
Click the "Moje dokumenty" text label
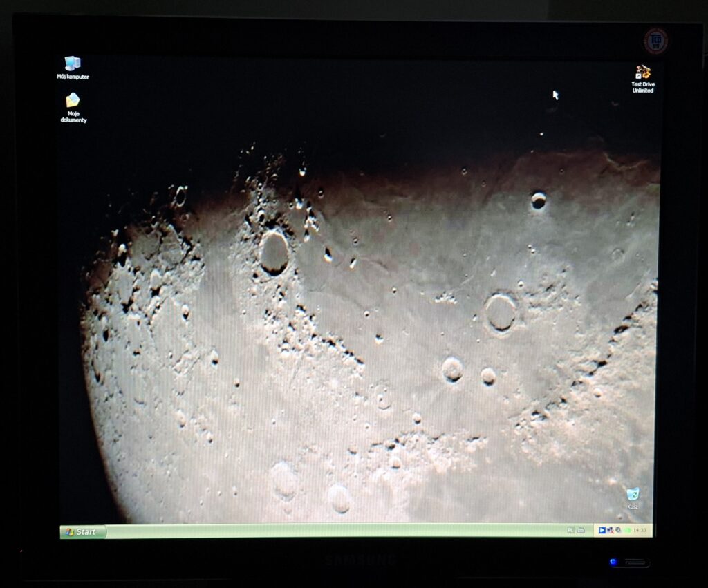tap(73, 117)
